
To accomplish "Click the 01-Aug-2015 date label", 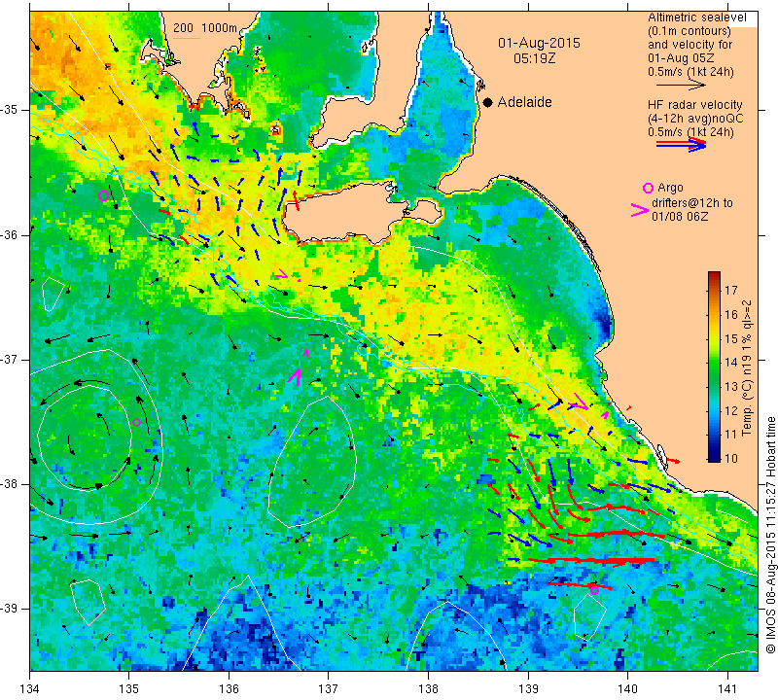I will click(x=539, y=43).
